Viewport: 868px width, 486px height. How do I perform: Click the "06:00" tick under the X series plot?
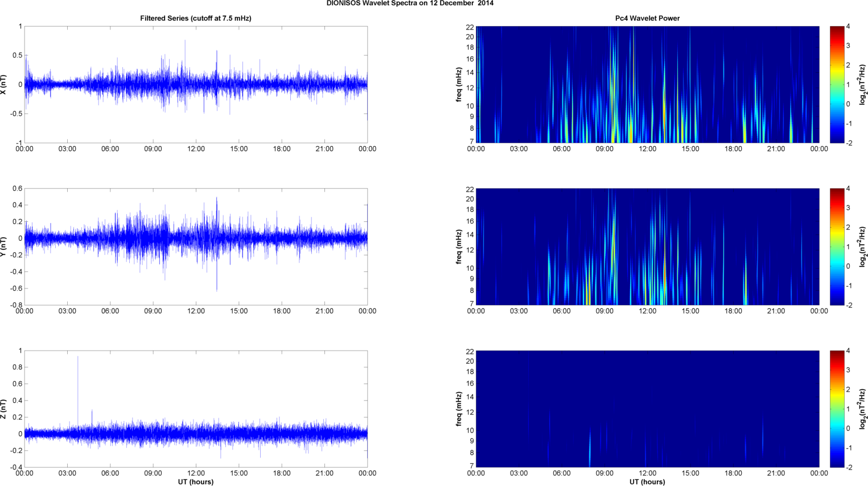pos(110,149)
